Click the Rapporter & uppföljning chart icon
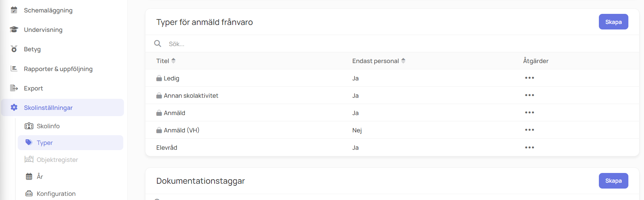The height and width of the screenshot is (200, 644). point(14,69)
